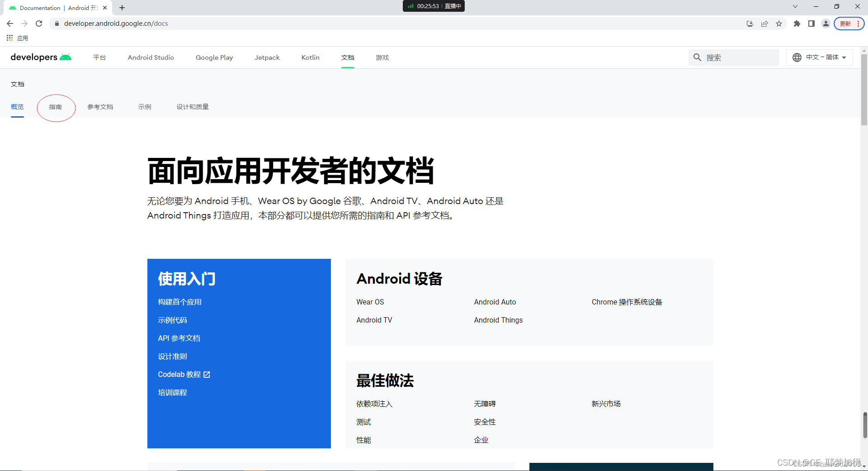
Task: Open the 中文 – 简体 language dropdown
Action: (x=820, y=57)
